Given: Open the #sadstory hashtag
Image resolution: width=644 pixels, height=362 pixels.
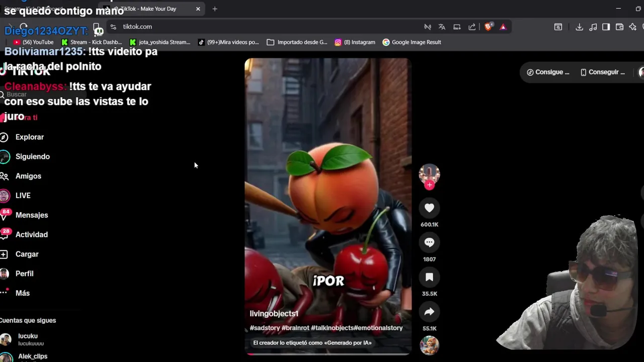Looking at the screenshot, I should point(265,328).
